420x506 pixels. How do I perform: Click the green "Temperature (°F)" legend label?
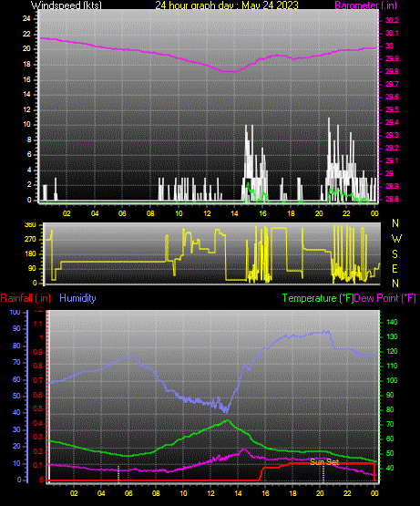pos(318,298)
